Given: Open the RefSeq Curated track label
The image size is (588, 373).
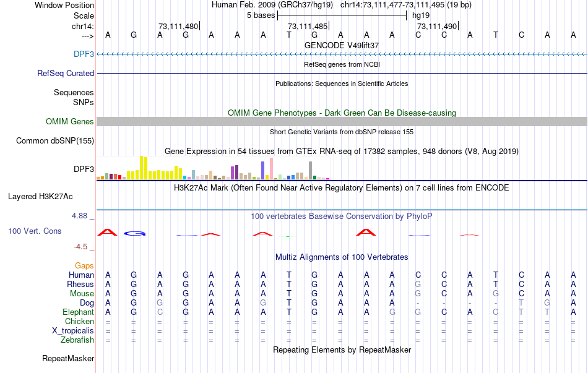Looking at the screenshot, I should coord(65,73).
